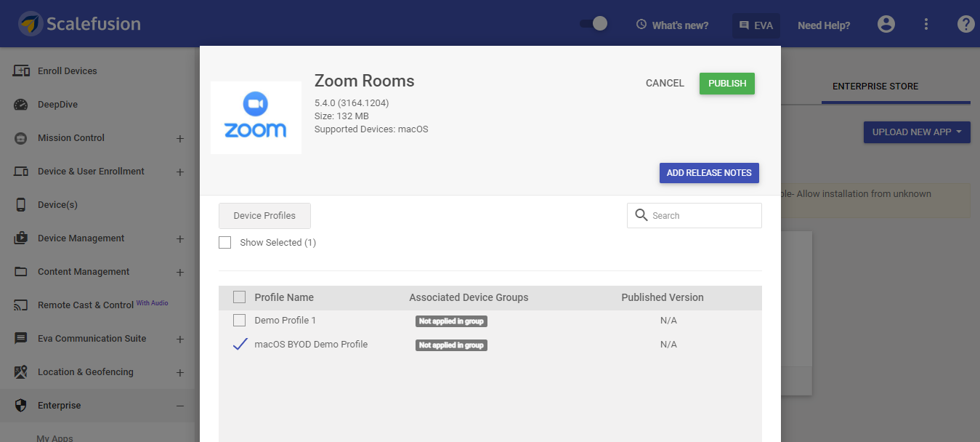The image size is (980, 442).
Task: Open the What's new? link
Action: 680,25
